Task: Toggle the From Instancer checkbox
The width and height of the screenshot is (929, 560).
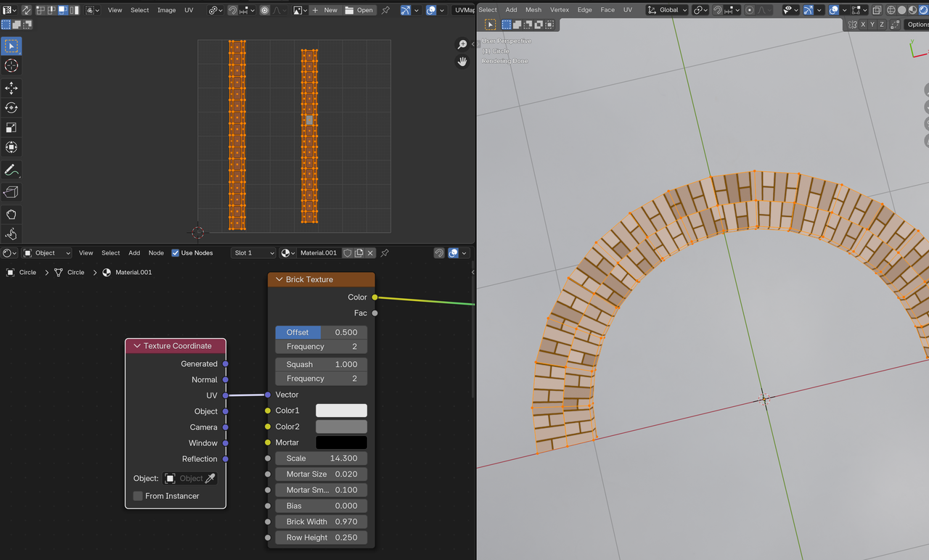Action: pyautogui.click(x=138, y=496)
